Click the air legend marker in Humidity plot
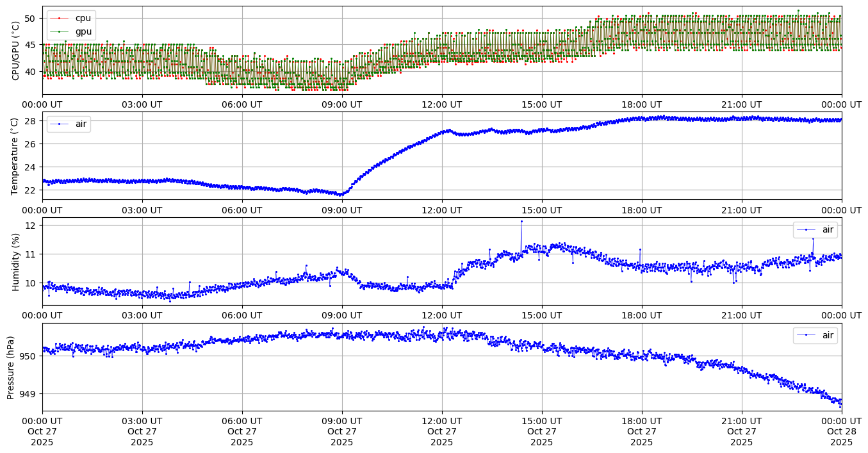Image resolution: width=868 pixels, height=453 pixels. point(806,229)
